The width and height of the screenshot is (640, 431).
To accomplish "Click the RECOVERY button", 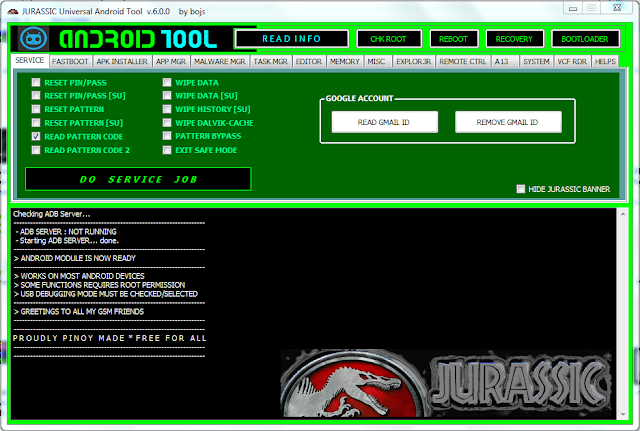I will [514, 39].
